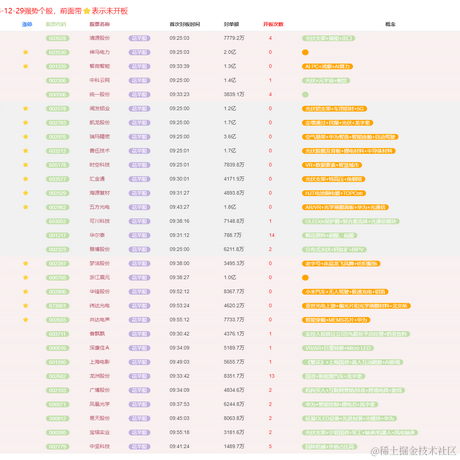This screenshot has height=460, width=460.
Task: Open stock code badge 603577
Action: [x=58, y=179]
